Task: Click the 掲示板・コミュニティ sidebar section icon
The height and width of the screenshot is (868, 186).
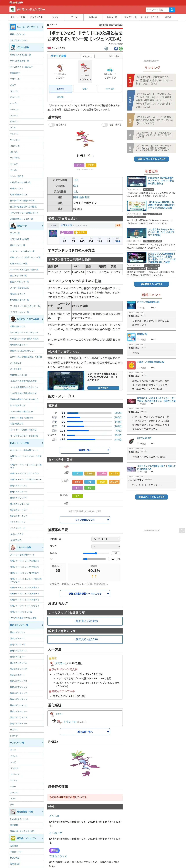Action: [13, 838]
